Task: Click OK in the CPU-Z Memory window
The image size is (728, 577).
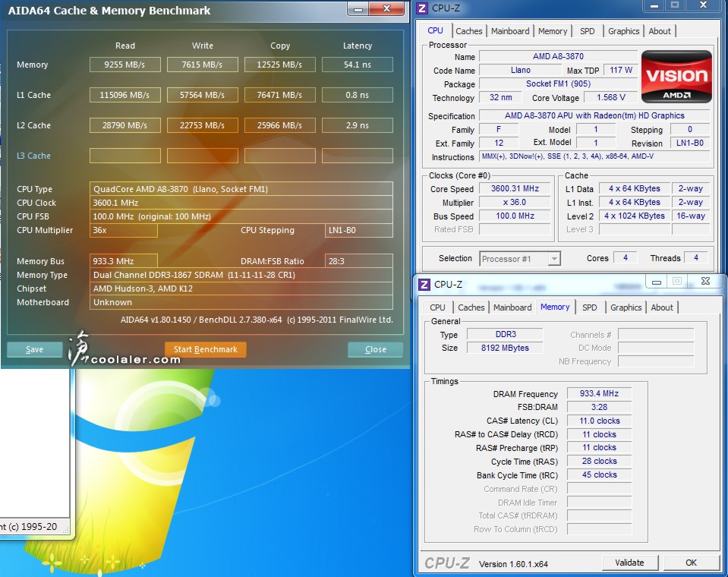Action: pyautogui.click(x=691, y=563)
